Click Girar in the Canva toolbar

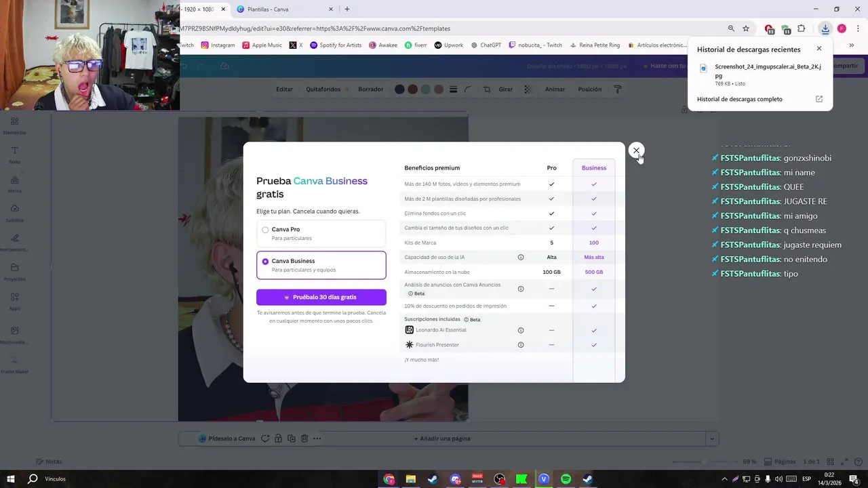(x=506, y=89)
